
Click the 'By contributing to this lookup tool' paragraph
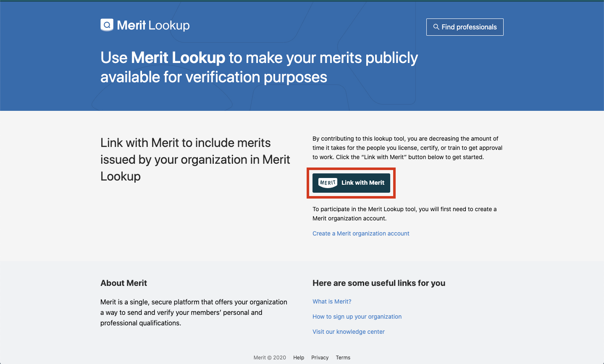pyautogui.click(x=407, y=148)
